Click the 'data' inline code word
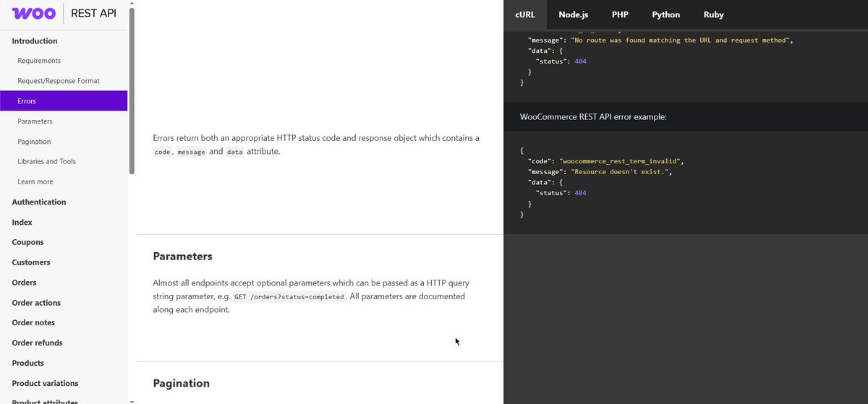The image size is (868, 404). [234, 152]
